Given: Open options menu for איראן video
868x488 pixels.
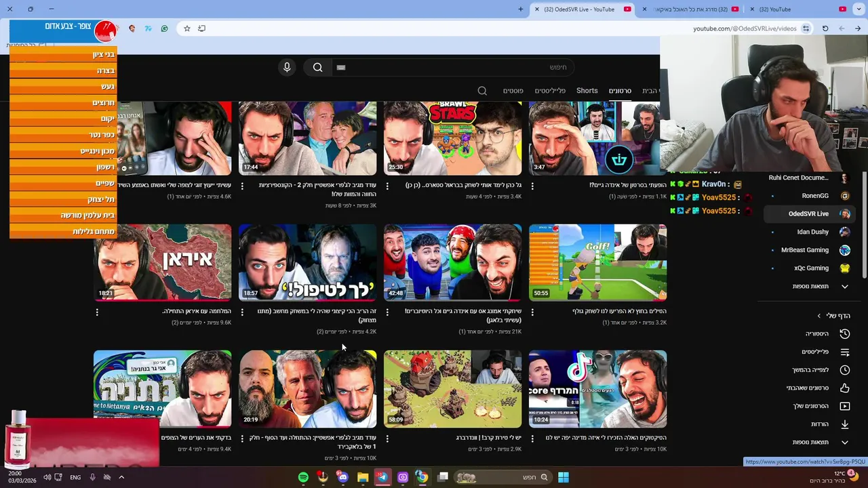Looking at the screenshot, I should coord(97,312).
